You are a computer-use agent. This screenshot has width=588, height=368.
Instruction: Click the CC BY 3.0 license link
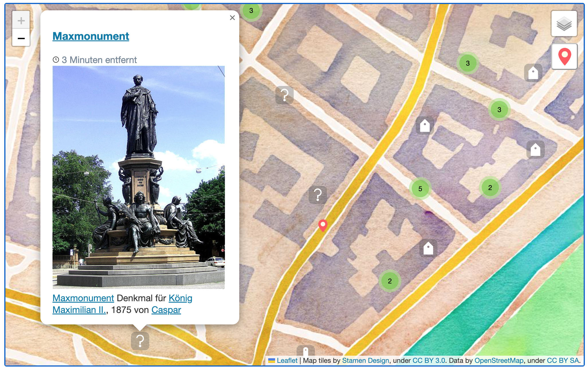coord(428,361)
